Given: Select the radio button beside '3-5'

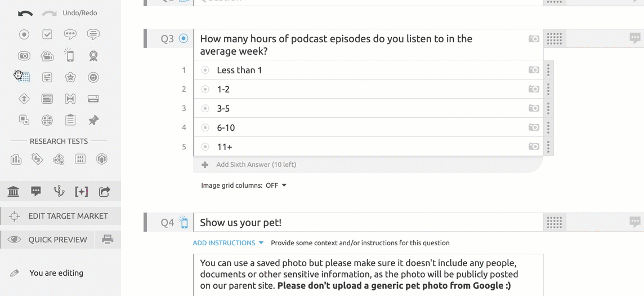Looking at the screenshot, I should pos(205,109).
